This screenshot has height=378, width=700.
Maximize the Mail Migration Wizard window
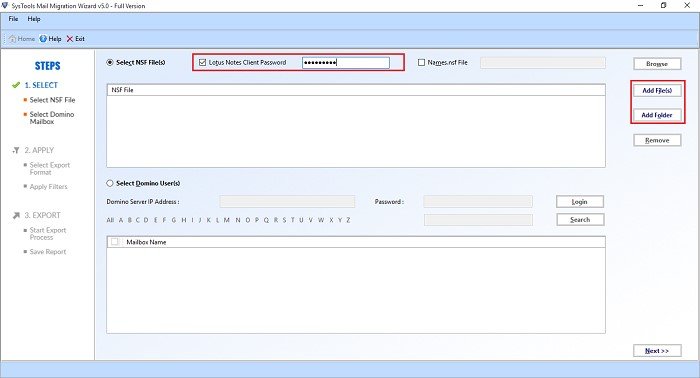[663, 5]
